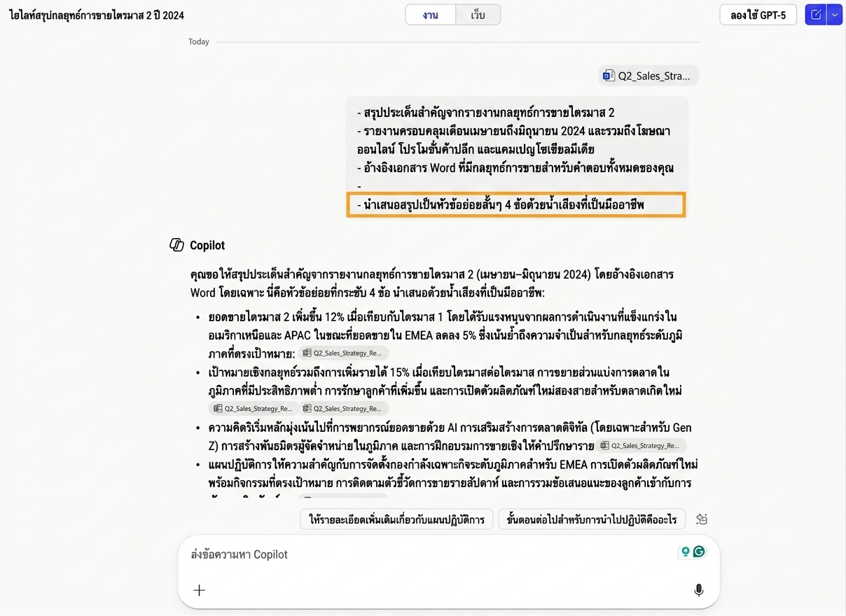Click chat title ไฮไลท์สรุปกลยุทธ์การขายไตรมาส 2 ปี 2024
The height and width of the screenshot is (616, 846).
coord(97,15)
